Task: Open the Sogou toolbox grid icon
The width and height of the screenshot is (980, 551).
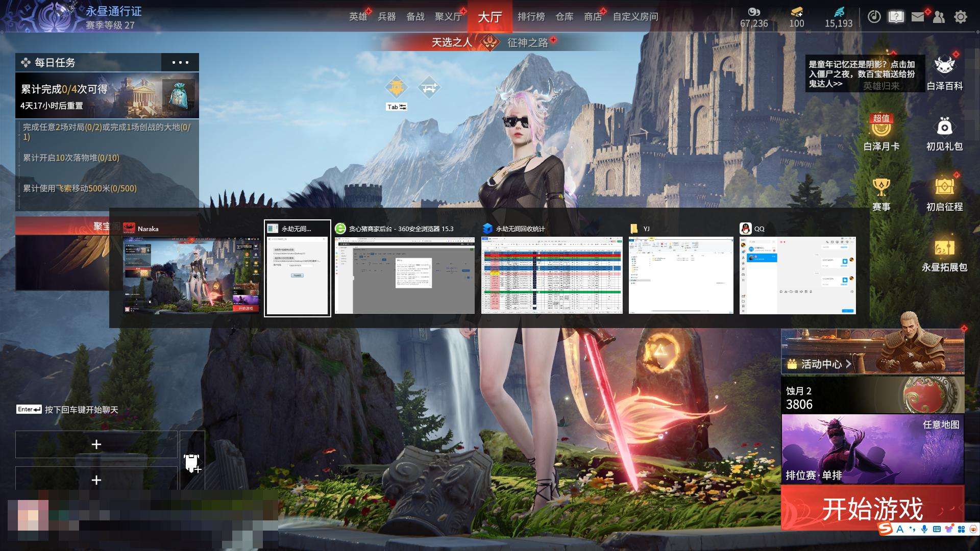Action: click(x=962, y=529)
